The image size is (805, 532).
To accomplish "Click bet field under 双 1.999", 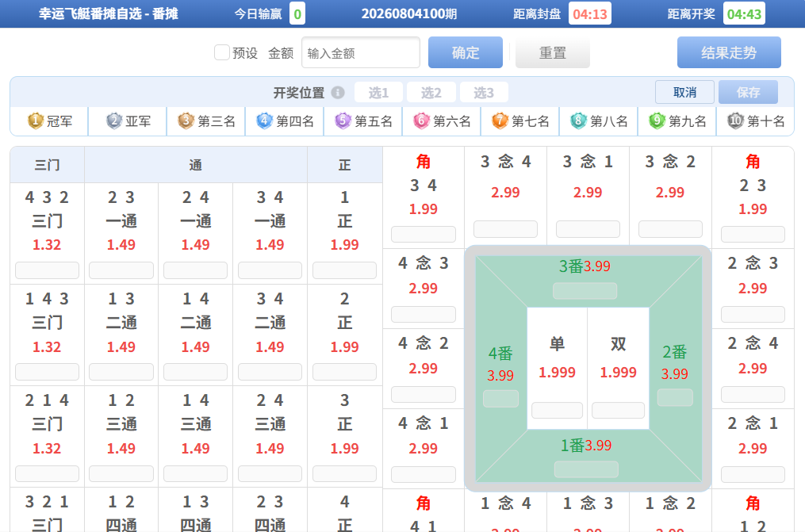I will [618, 411].
